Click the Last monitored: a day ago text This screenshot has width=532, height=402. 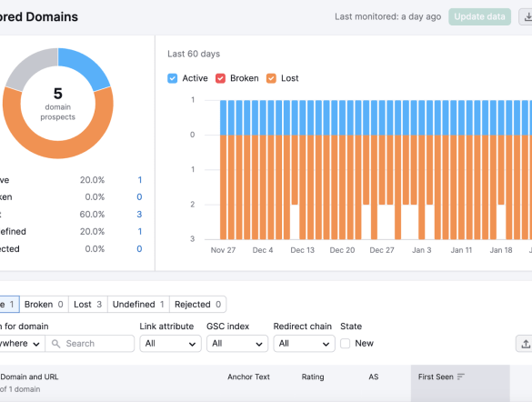(x=387, y=16)
